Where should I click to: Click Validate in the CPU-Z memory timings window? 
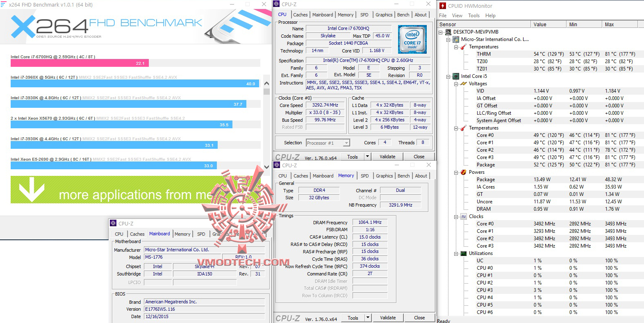[x=388, y=318]
